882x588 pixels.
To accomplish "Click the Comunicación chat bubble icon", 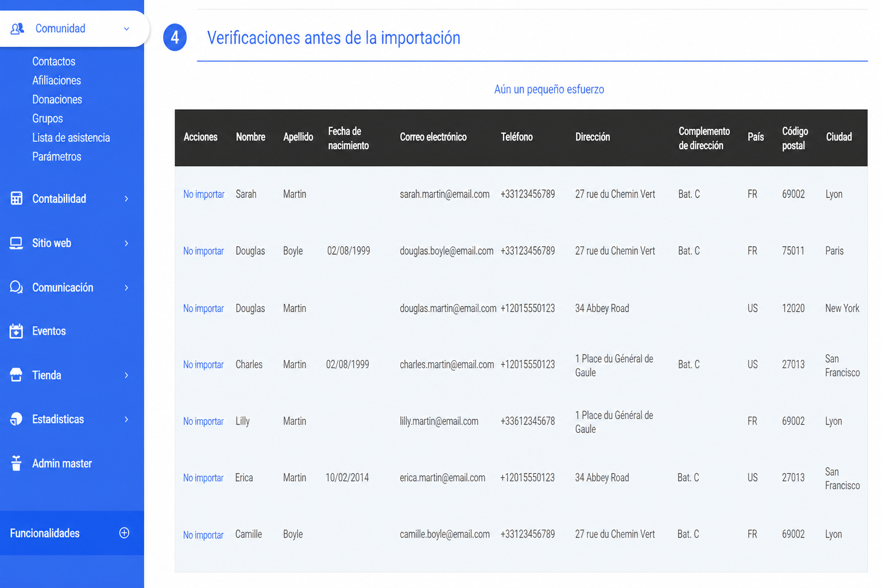I will (16, 287).
